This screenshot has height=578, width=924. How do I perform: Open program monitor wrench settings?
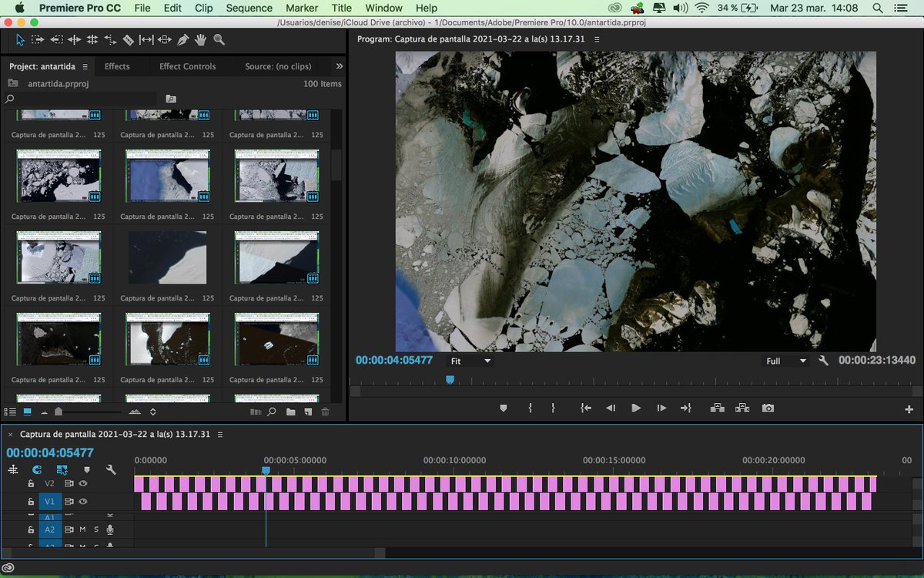point(823,361)
